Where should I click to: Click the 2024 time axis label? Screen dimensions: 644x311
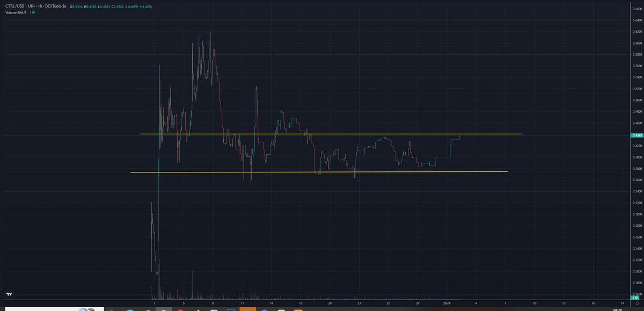tap(447, 303)
